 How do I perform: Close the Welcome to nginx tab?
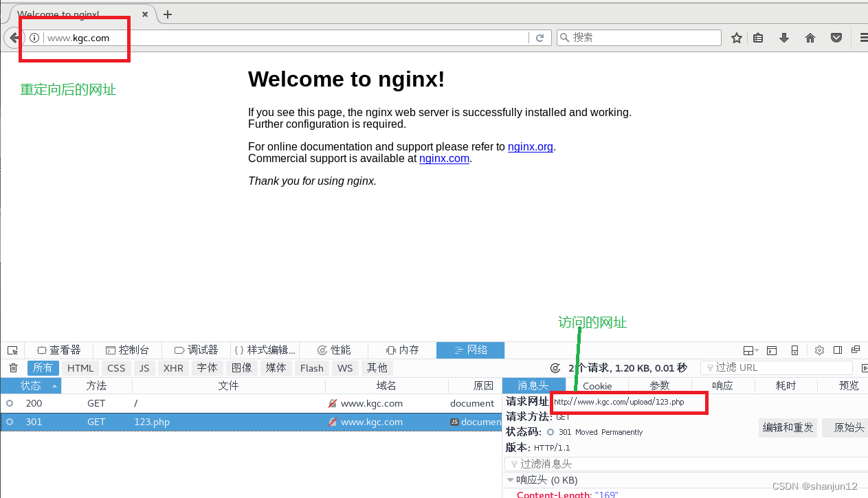[x=145, y=14]
